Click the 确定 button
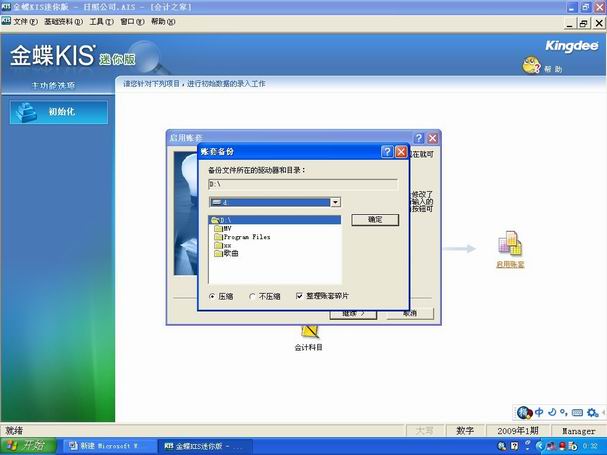 (x=375, y=220)
